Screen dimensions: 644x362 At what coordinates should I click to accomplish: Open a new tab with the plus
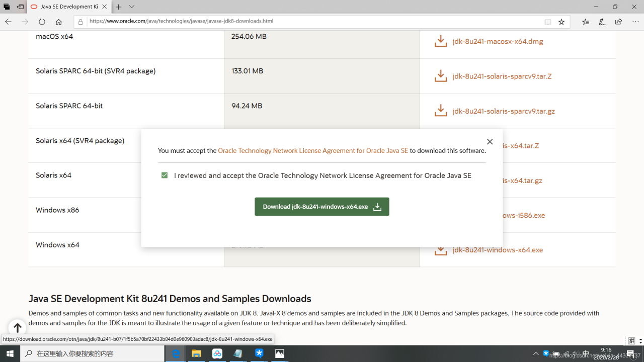(x=119, y=7)
